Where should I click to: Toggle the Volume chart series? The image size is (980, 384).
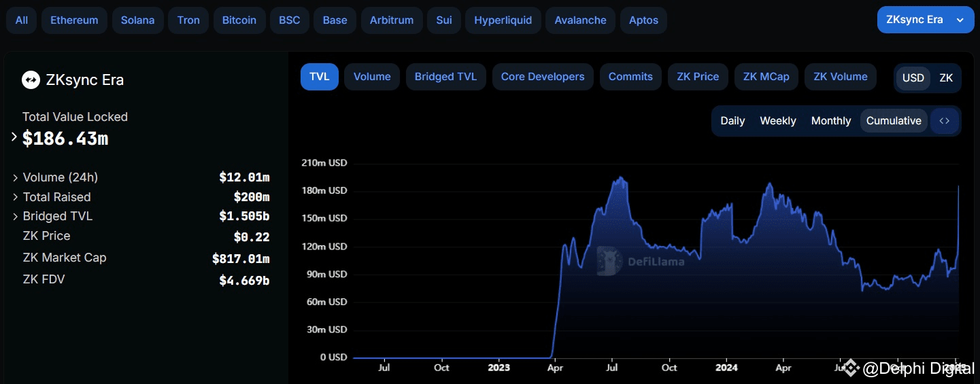point(372,77)
